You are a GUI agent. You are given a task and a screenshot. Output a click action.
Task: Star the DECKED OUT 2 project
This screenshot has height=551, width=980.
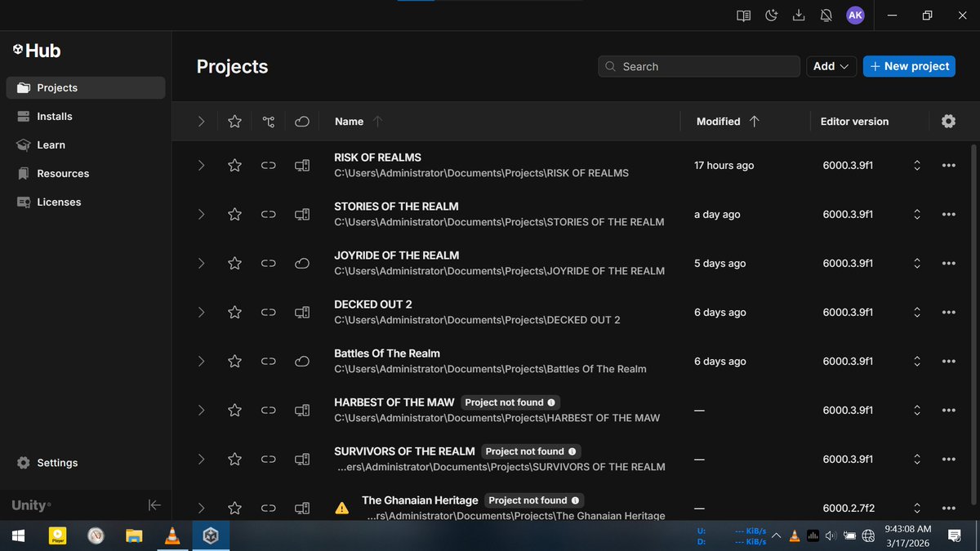[234, 312]
